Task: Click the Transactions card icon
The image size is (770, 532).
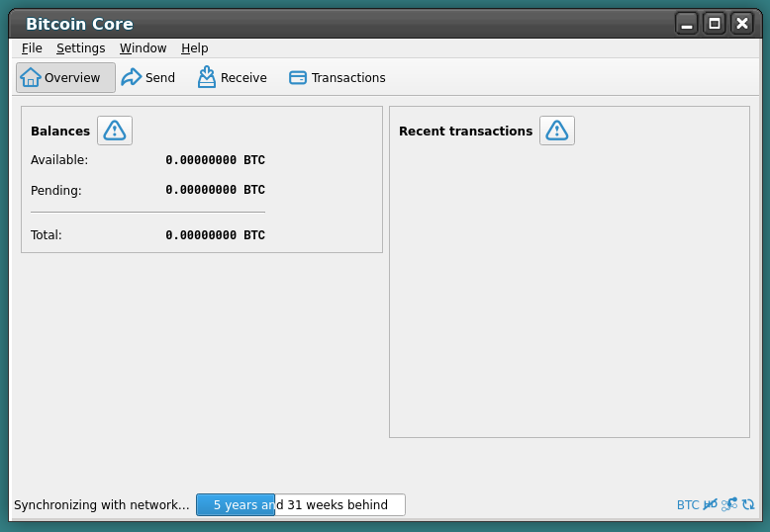Action: click(x=298, y=77)
